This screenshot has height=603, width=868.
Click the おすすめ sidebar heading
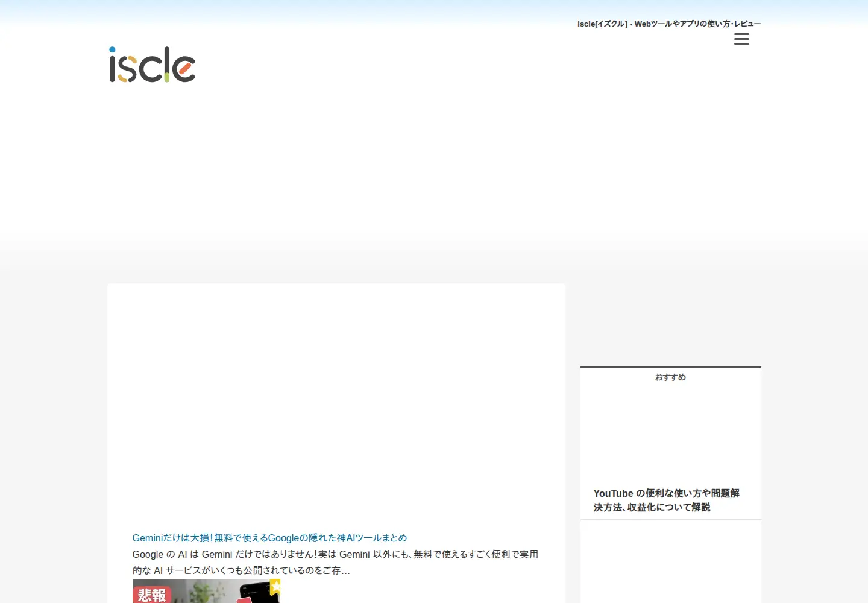(670, 377)
